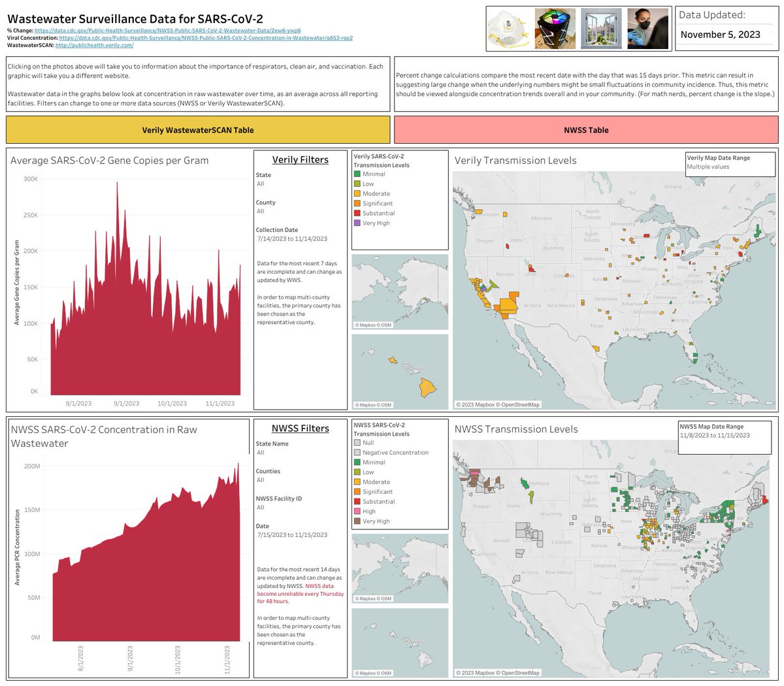The image size is (784, 686).
Task: Click the air purifier box photo
Action: (x=554, y=29)
